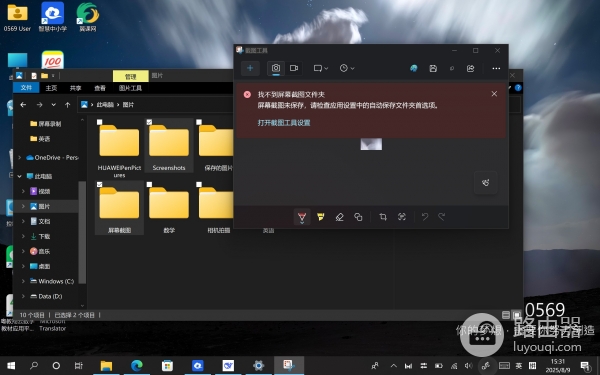Image resolution: width=600 pixels, height=375 pixels.
Task: Go up one folder level
Action: tap(67, 104)
